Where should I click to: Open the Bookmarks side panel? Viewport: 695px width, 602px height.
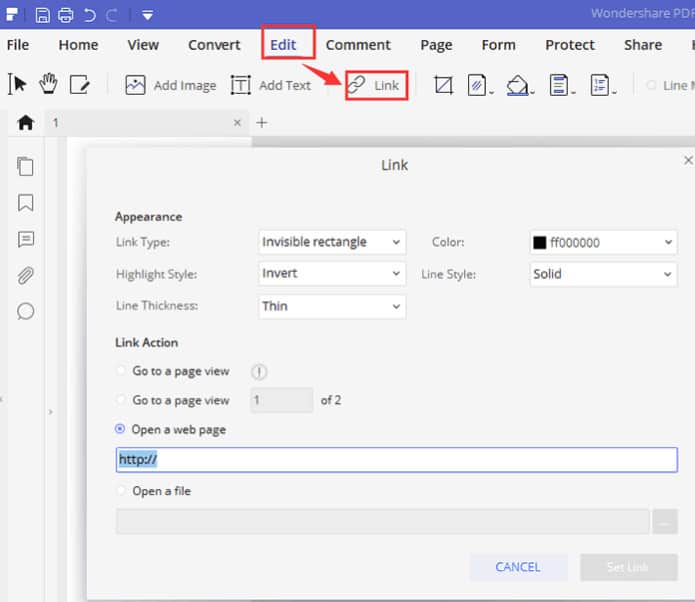[x=25, y=203]
